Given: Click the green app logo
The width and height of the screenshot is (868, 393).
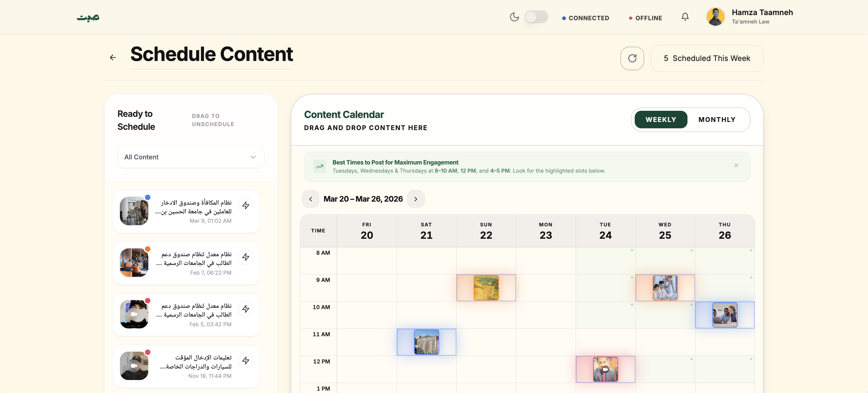Looking at the screenshot, I should (x=88, y=18).
